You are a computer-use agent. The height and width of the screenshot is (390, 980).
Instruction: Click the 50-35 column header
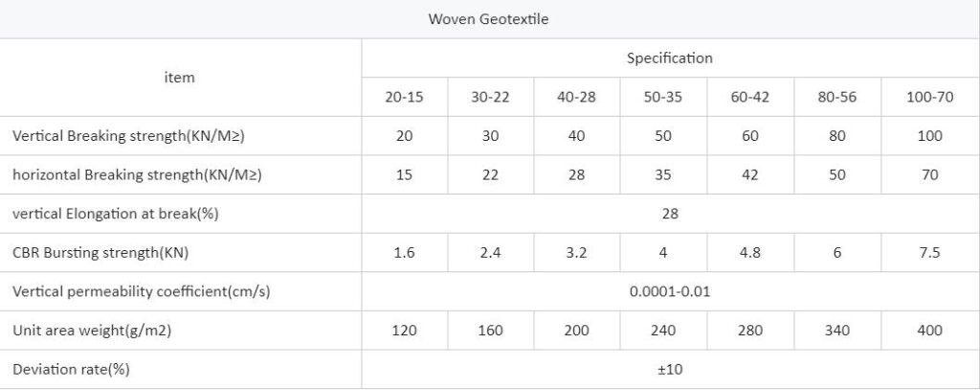click(662, 97)
